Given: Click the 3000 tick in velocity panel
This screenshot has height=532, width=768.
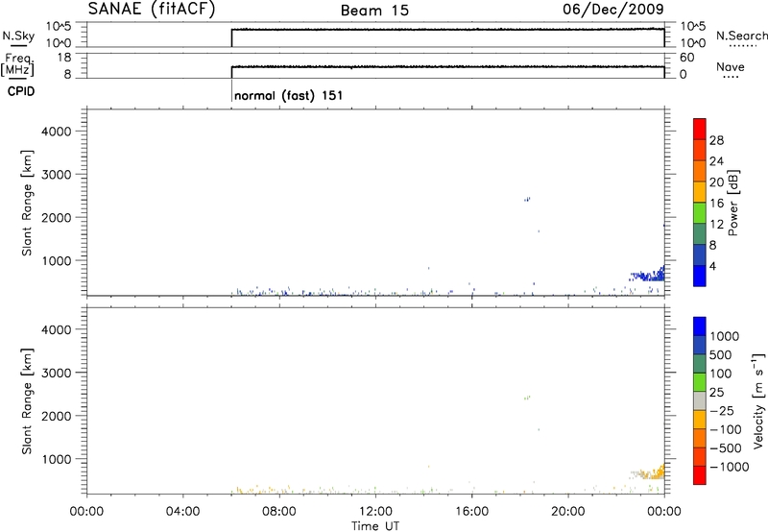Looking at the screenshot, I should (57, 373).
